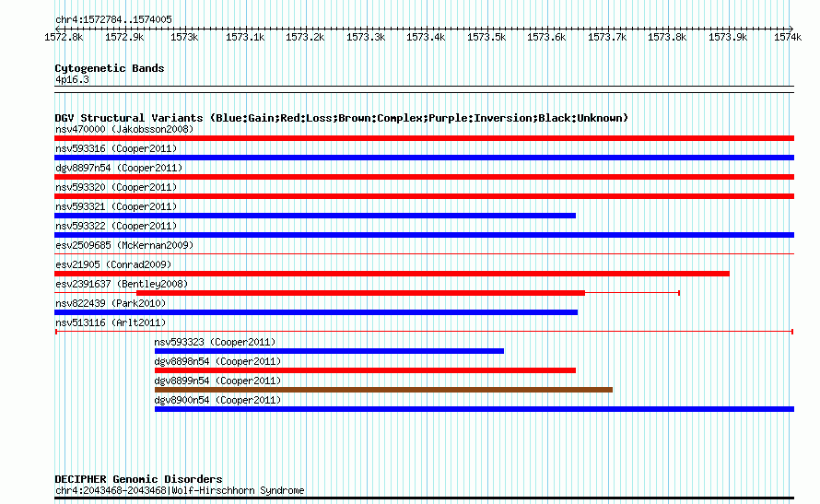The height and width of the screenshot is (504, 820).
Task: Open the DECIPHER Genomic Disorders track title
Action: [138, 479]
